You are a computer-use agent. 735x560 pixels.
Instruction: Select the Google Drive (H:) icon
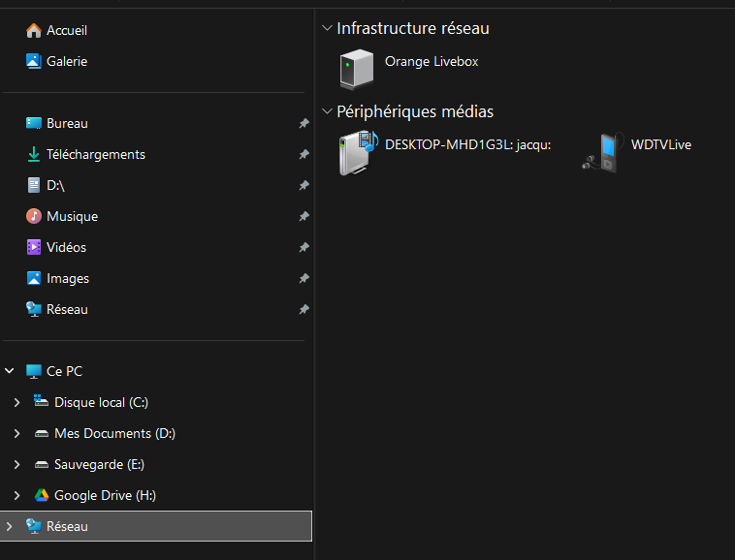point(42,495)
